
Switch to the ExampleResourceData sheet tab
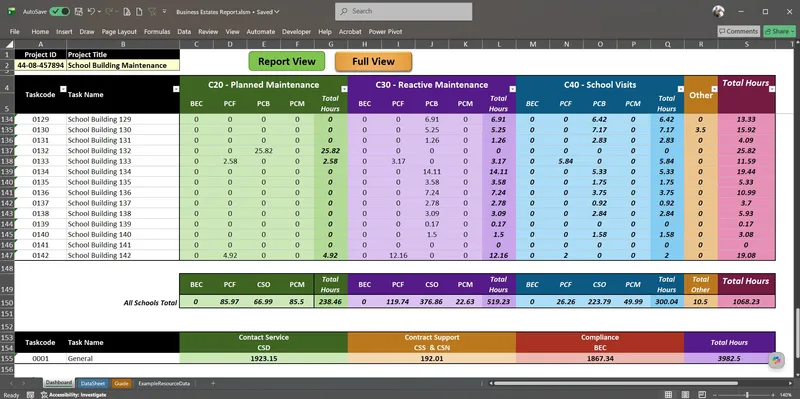(163, 383)
